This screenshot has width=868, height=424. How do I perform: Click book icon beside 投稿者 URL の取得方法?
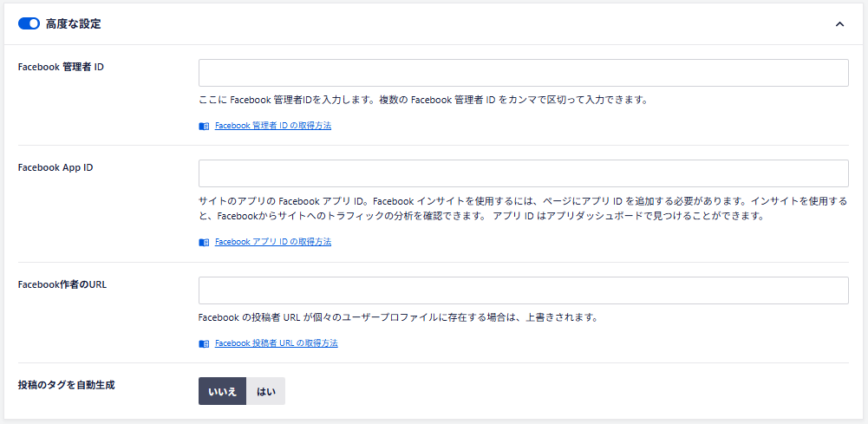[x=204, y=343]
